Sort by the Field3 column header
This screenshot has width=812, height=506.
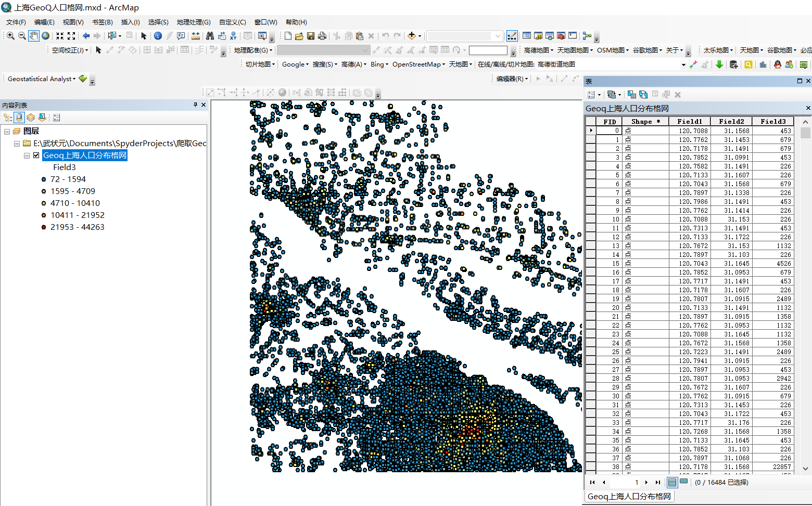coord(773,121)
